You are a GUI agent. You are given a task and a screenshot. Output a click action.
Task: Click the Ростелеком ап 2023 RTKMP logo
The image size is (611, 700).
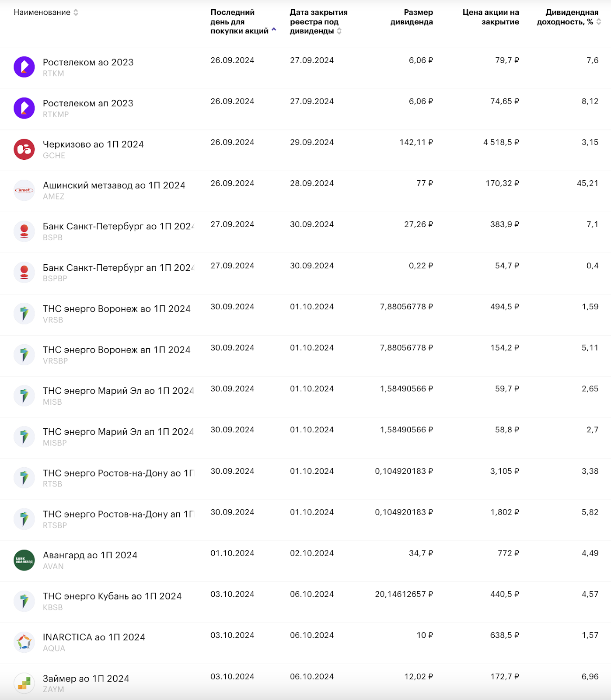click(x=24, y=108)
